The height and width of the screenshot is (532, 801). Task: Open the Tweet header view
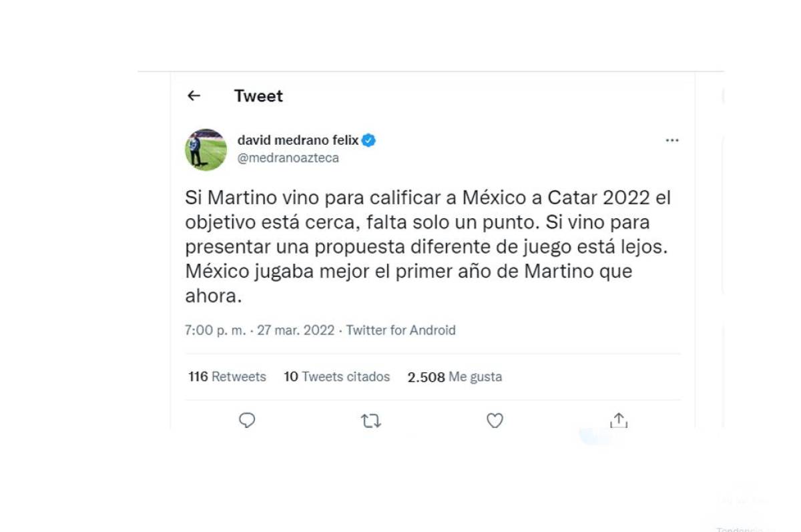point(258,96)
